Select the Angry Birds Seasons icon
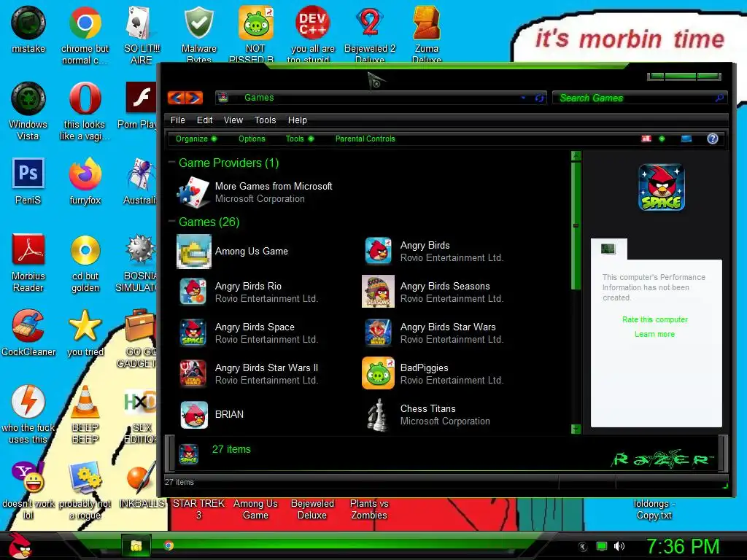The image size is (747, 560). 379,292
